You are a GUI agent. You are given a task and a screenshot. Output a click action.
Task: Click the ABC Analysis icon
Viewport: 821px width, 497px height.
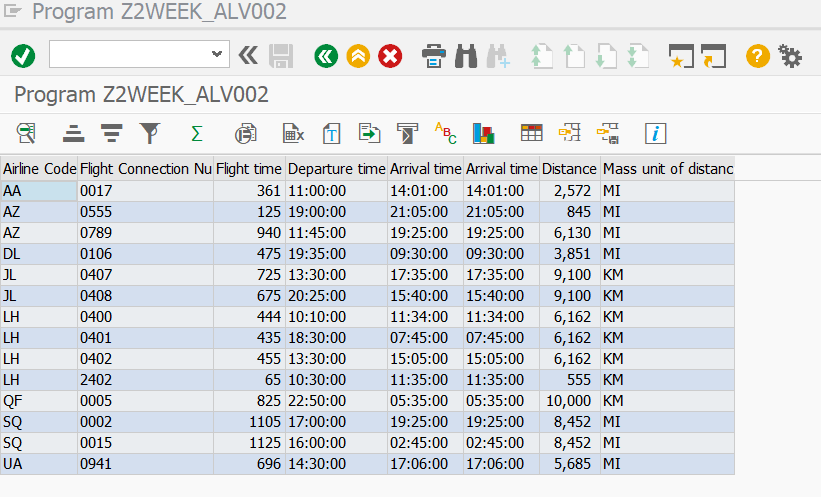(x=446, y=133)
